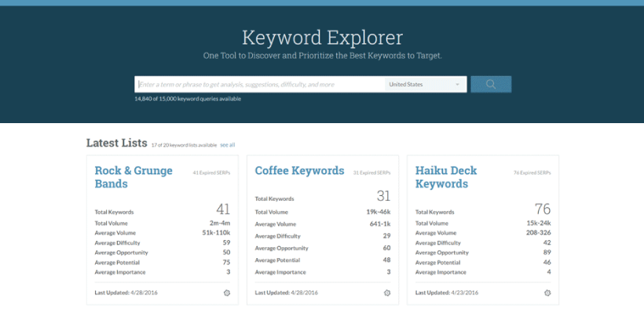The width and height of the screenshot is (644, 309).
Task: Open the Haiku Deck Keywords list
Action: (x=446, y=177)
